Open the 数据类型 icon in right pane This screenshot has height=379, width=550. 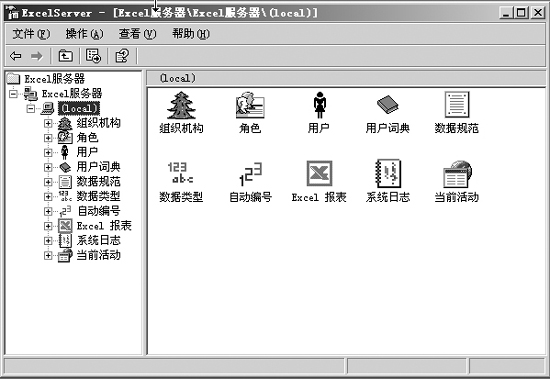pyautogui.click(x=180, y=173)
